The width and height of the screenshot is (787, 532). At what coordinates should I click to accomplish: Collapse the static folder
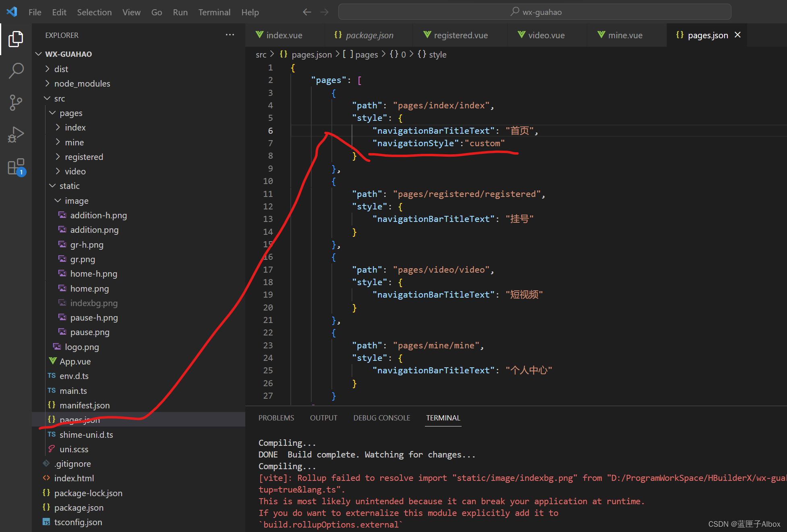point(69,186)
